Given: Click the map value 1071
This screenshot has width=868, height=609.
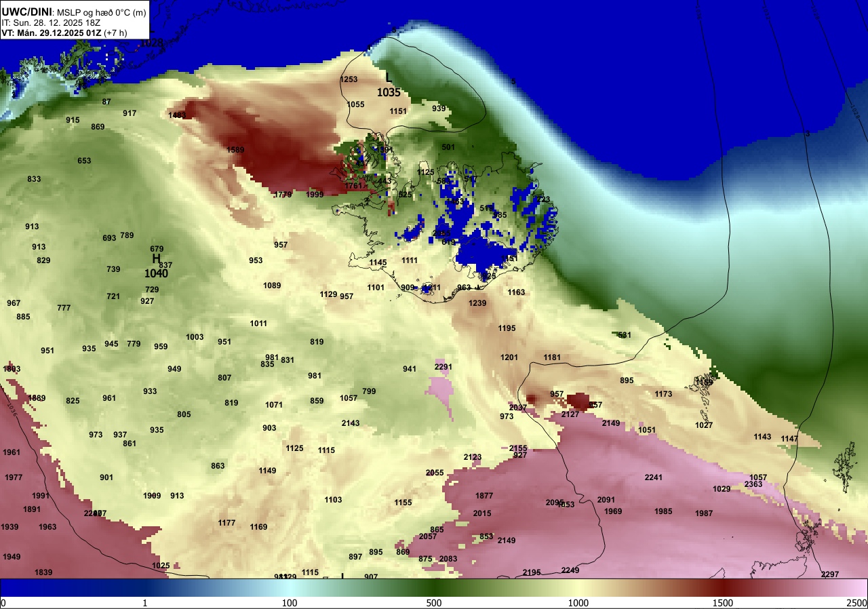Looking at the screenshot, I should 274,405.
